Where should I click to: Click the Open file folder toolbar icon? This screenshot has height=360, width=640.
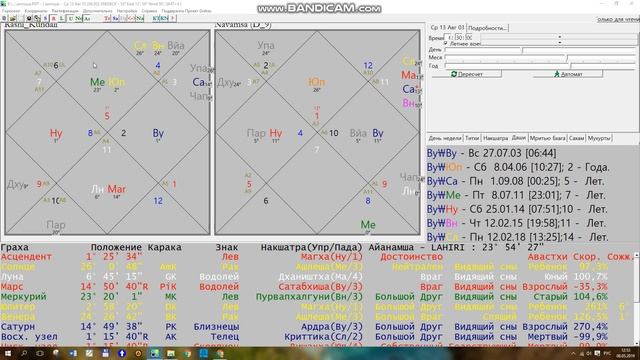pos(13,18)
